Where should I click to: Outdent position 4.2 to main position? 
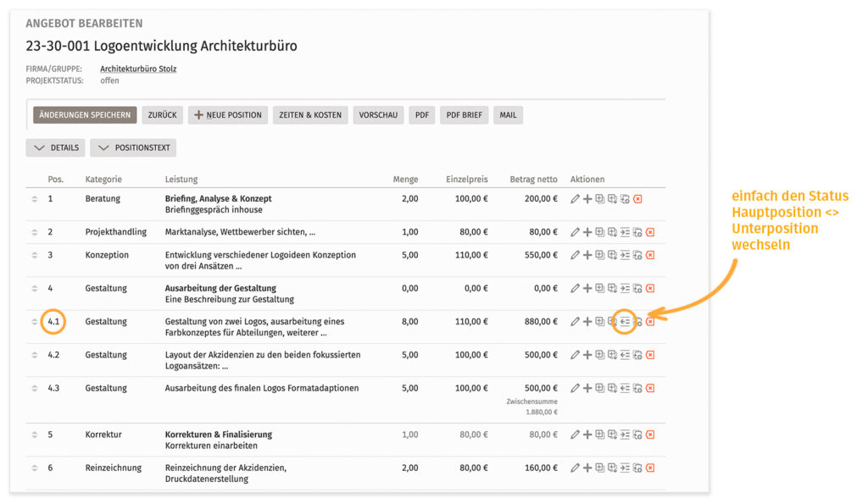[625, 355]
